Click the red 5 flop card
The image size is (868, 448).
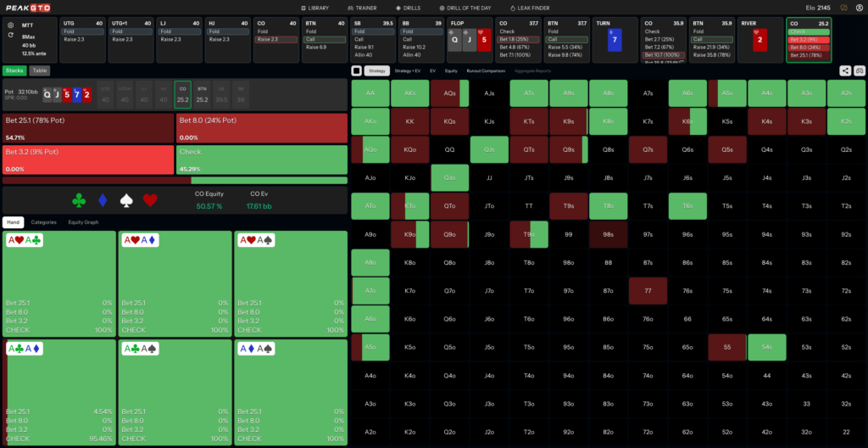click(484, 40)
